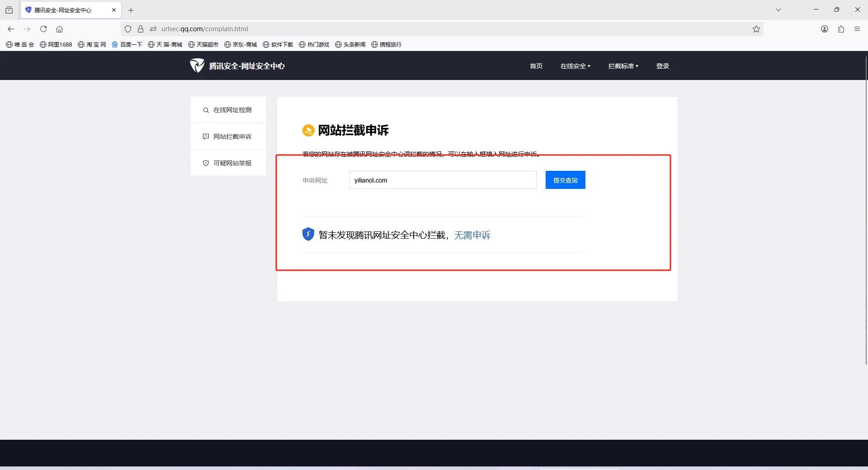This screenshot has width=868, height=470.
Task: Show tracking protection shield info
Action: tap(128, 29)
